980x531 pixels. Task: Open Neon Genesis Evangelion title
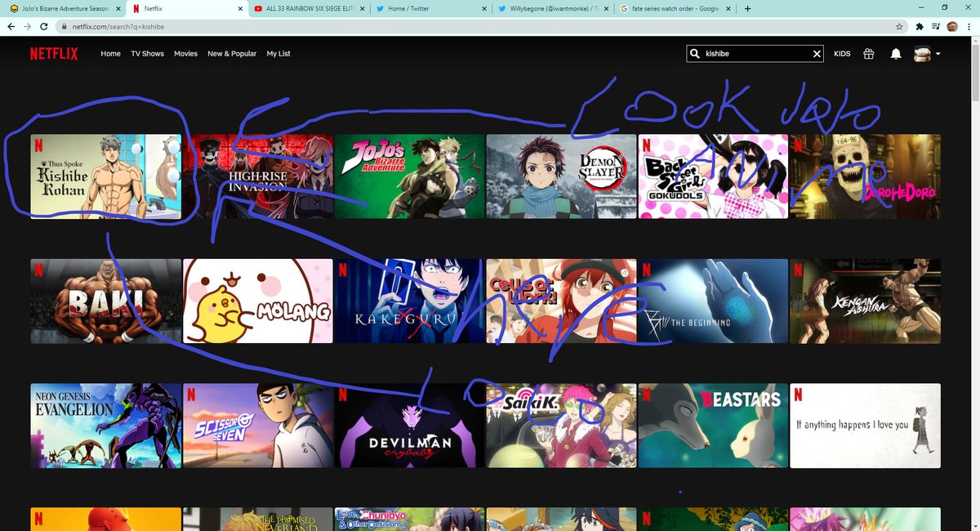(106, 426)
